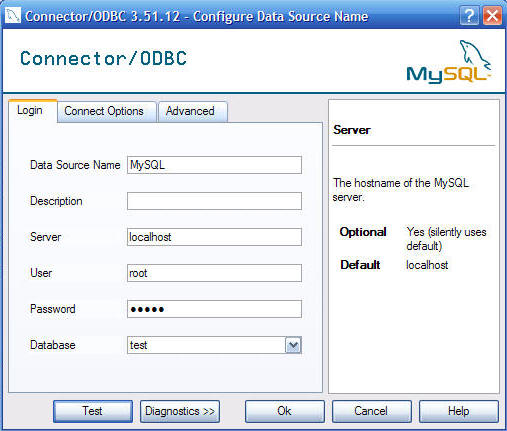Click the hostname of the MySQL server text
507x431 pixels.
click(401, 190)
